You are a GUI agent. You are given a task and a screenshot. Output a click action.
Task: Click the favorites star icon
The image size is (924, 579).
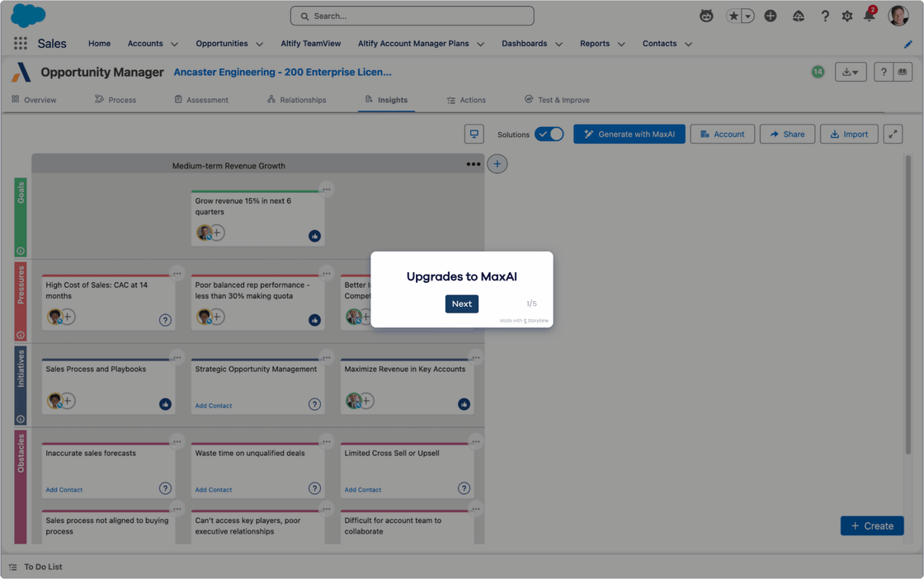tap(733, 16)
